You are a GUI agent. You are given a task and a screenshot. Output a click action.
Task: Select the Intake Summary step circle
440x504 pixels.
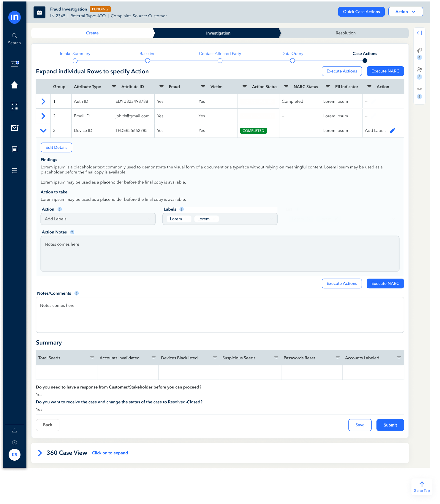[x=75, y=61]
